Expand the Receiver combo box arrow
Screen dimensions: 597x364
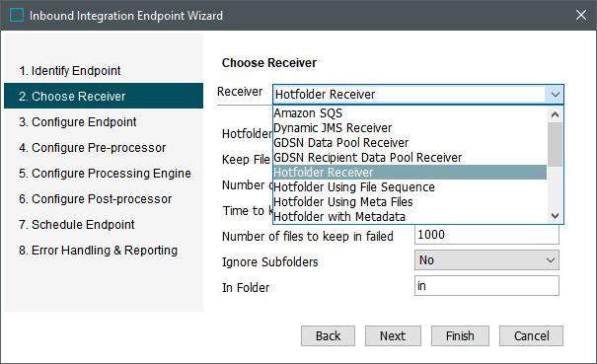(555, 95)
